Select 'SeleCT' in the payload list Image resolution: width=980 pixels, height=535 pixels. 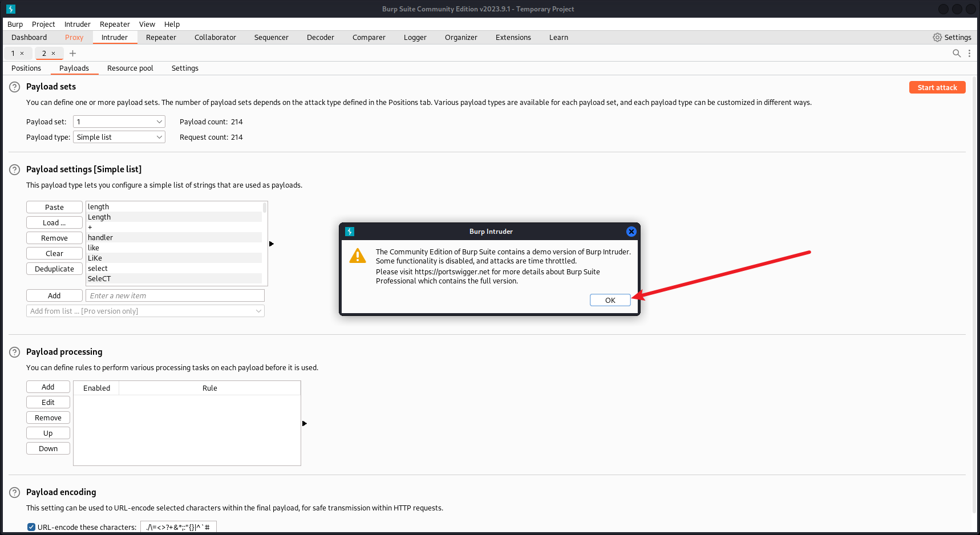(174, 278)
